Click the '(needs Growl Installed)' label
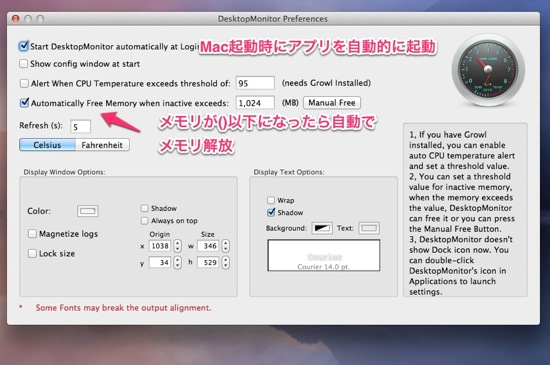This screenshot has width=550, height=365. coord(326,83)
